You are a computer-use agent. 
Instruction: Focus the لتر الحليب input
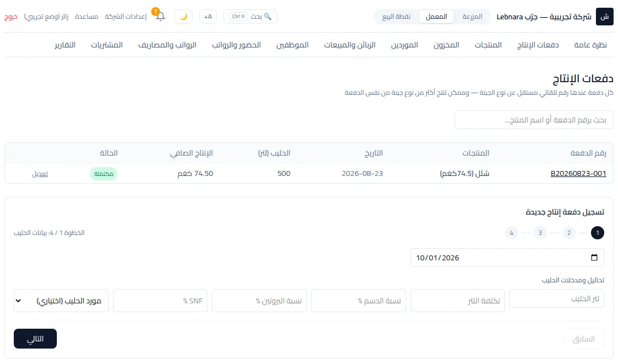(x=557, y=298)
